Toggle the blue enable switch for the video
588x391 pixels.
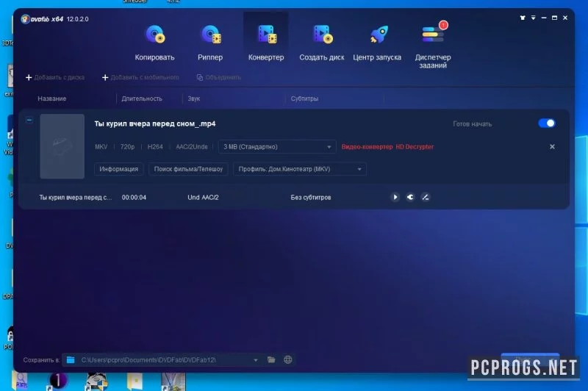(547, 123)
